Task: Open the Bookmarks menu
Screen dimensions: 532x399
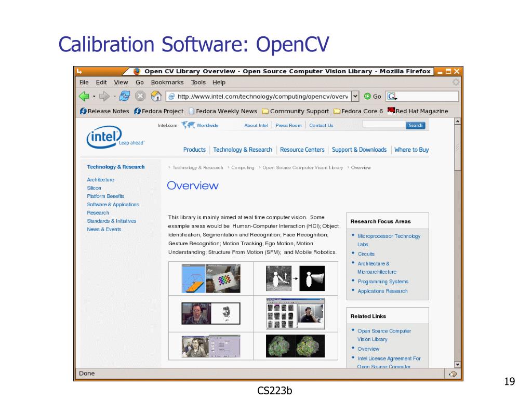Action: [167, 82]
